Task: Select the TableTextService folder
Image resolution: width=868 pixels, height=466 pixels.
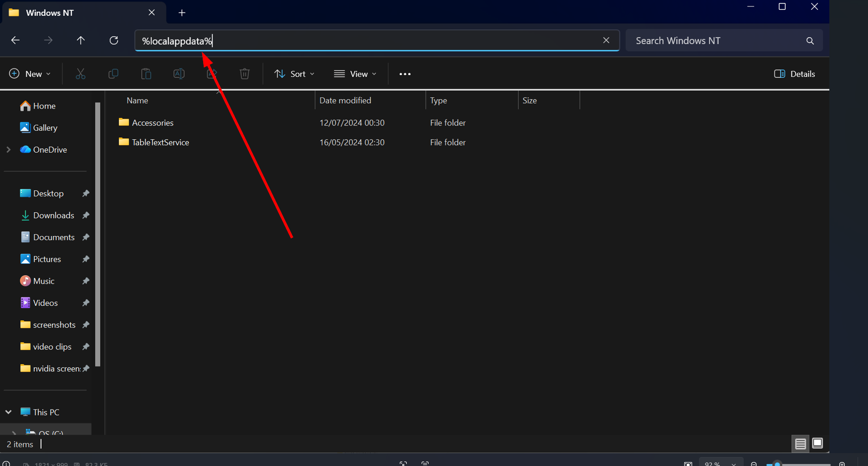Action: [x=160, y=142]
